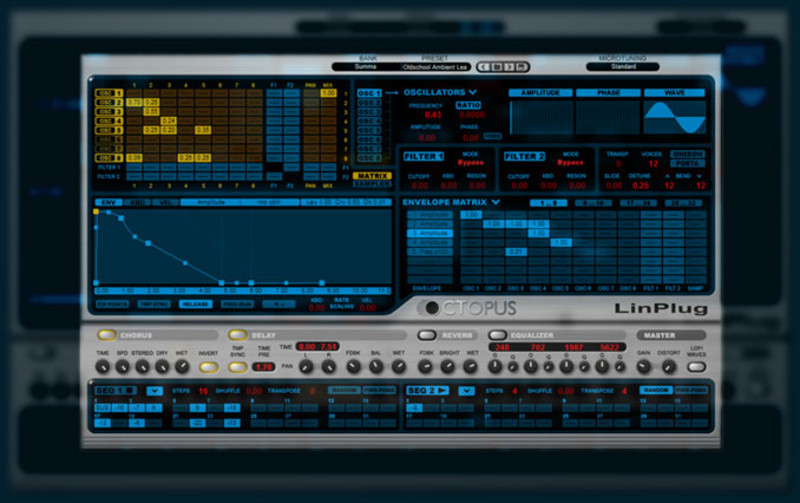Enable the Reverb effect switch
Viewport: 800px width, 503px height.
click(427, 335)
